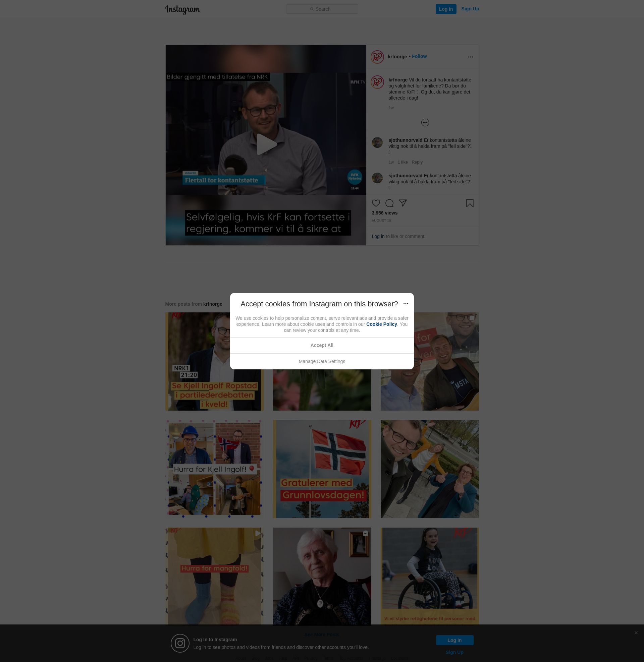Click Reply under sjothunnorvald's first comment
Screen dimensions: 644x662
[417, 162]
